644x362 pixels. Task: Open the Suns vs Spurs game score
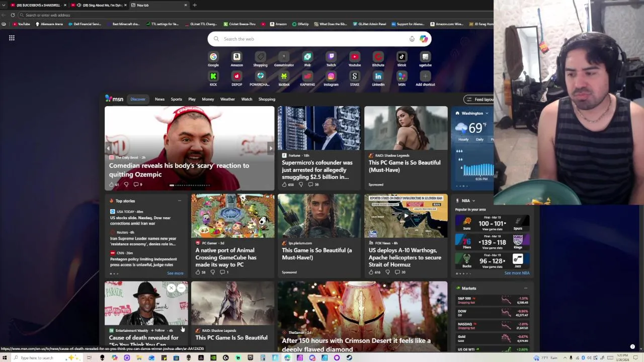click(492, 224)
